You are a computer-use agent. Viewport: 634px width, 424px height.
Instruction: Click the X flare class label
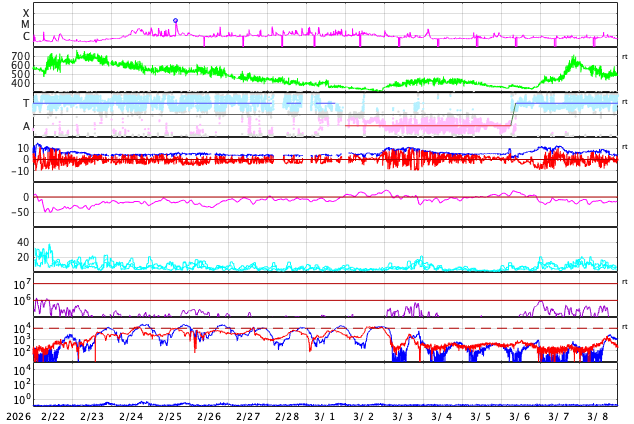coord(26,13)
